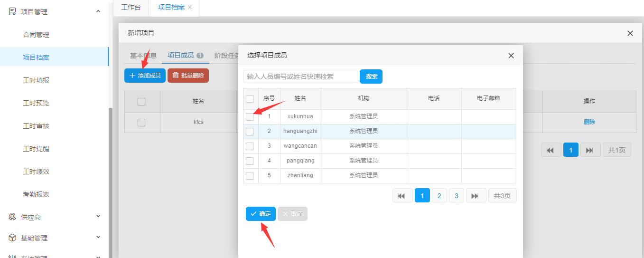Expand the 基础管理 sidebar menu
Image resolution: width=644 pixels, height=258 pixels.
[98, 238]
